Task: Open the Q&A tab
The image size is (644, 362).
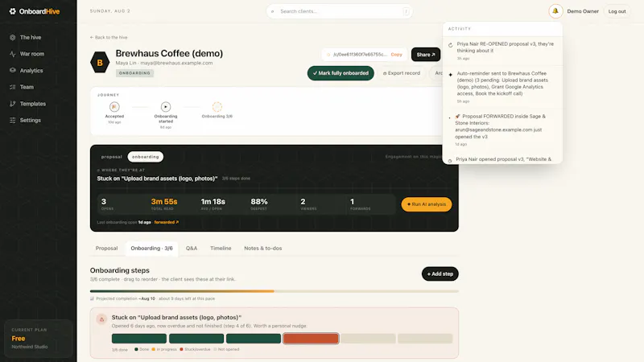Action: point(192,249)
